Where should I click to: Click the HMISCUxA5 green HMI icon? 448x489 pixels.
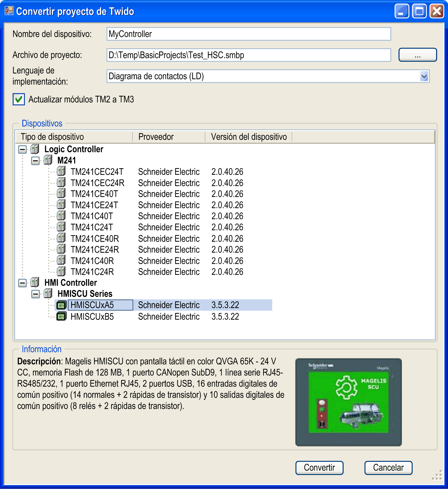61,305
